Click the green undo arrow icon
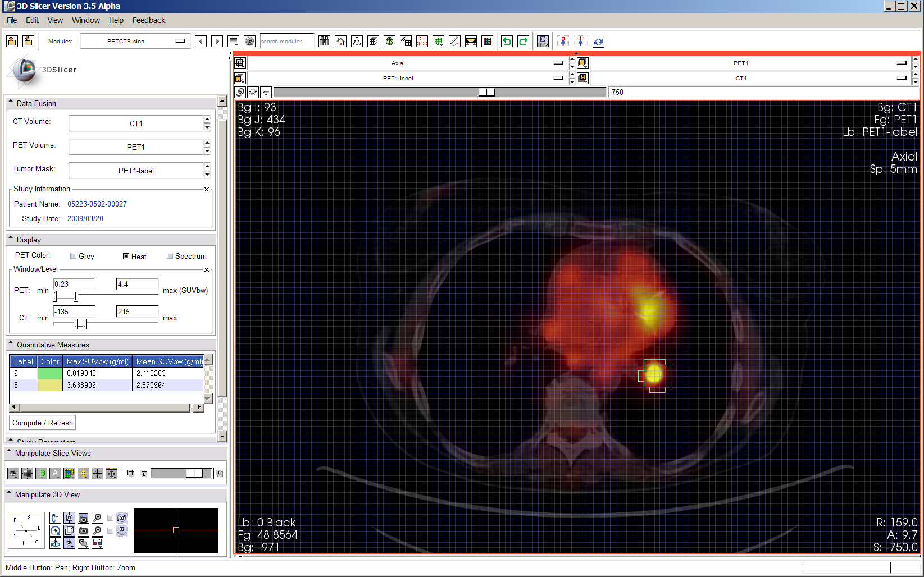The height and width of the screenshot is (577, 924). [x=507, y=42]
